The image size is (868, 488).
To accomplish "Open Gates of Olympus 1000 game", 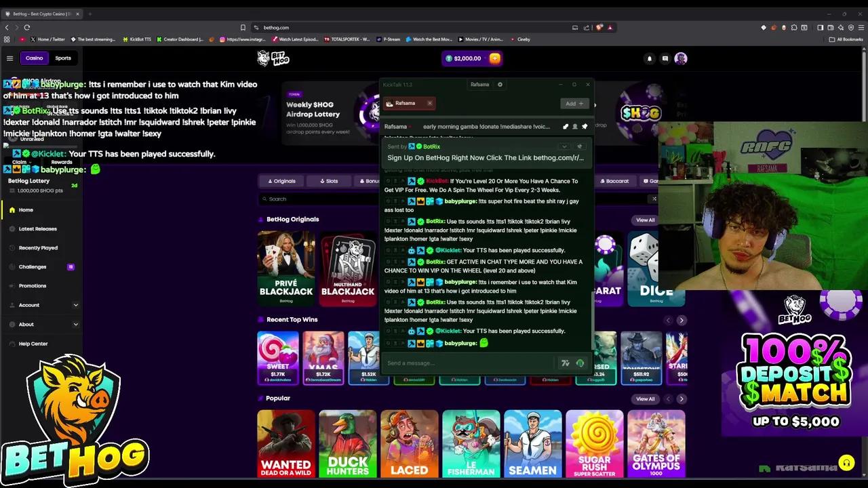I will (656, 444).
